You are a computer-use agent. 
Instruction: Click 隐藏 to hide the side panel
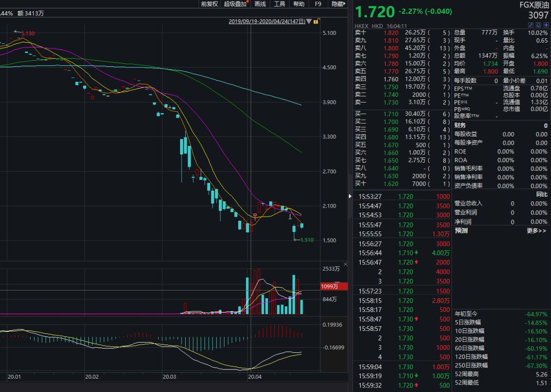338,4
